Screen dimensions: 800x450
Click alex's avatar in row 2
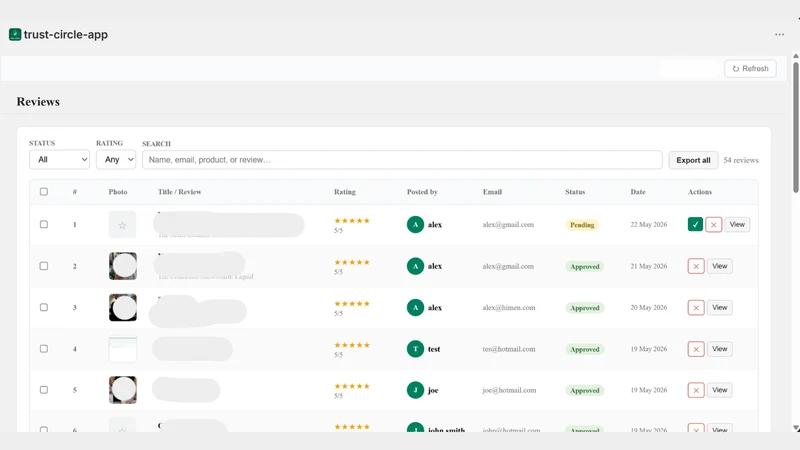[415, 266]
